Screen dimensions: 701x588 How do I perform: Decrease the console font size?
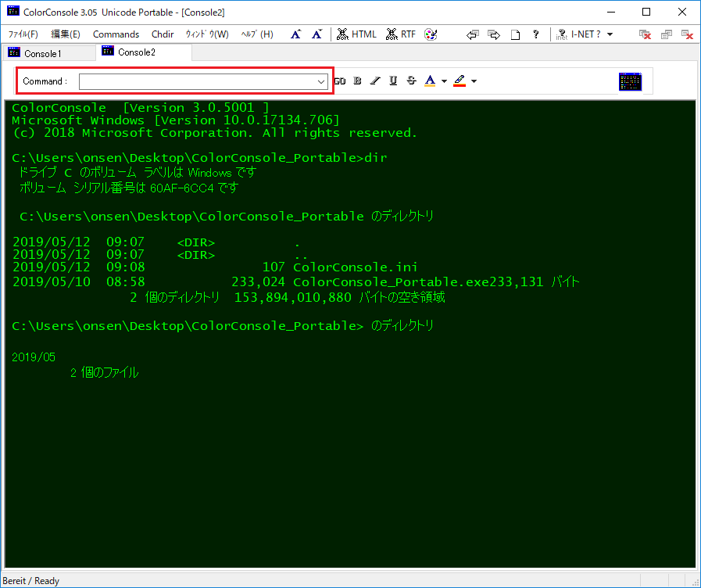point(317,34)
